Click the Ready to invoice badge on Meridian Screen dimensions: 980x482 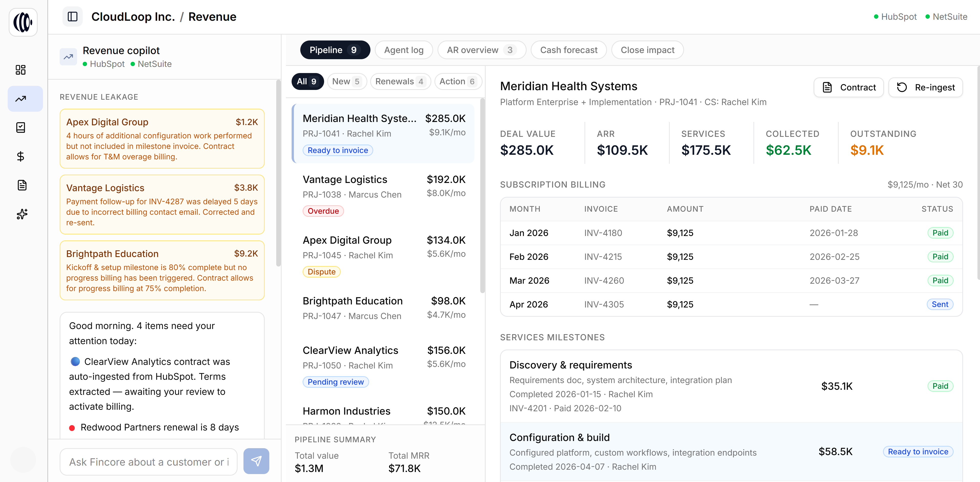337,150
